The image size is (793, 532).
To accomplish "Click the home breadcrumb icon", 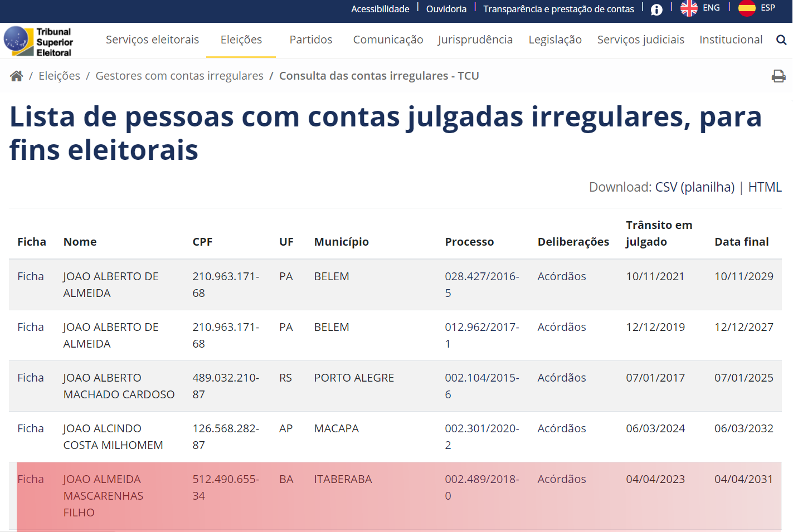I will tap(16, 76).
